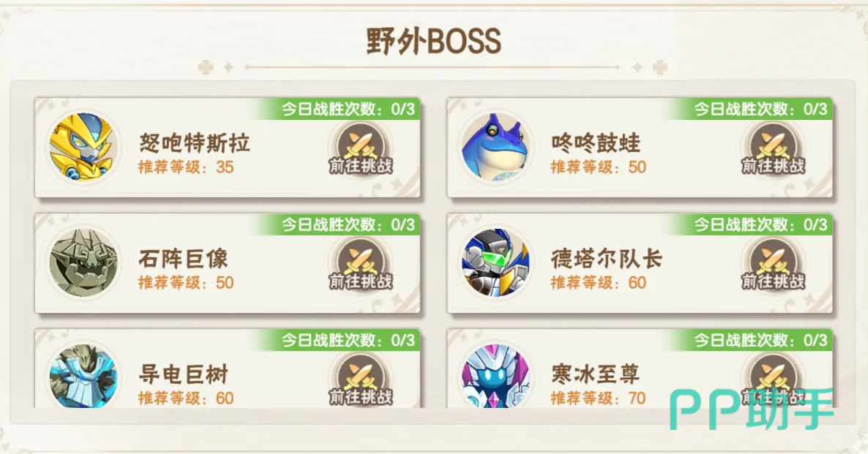Click 推荐等级: 50 under 石阵巨像
868x454 pixels.
(186, 283)
